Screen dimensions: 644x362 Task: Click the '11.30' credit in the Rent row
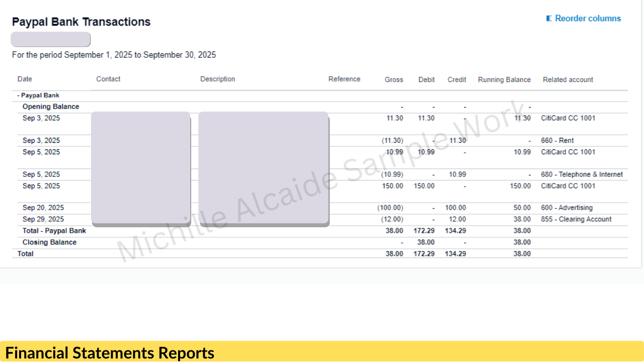[458, 141]
